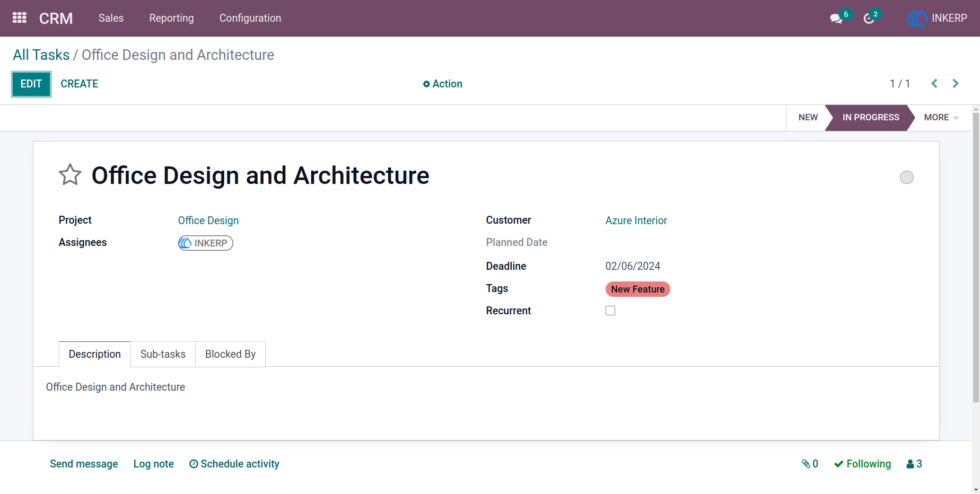The height and width of the screenshot is (494, 980).
Task: Click the record pager 1 / 1
Action: click(x=900, y=84)
